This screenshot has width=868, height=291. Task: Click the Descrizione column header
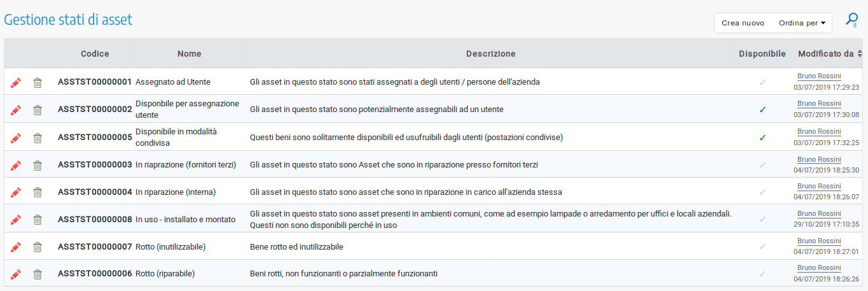click(490, 54)
